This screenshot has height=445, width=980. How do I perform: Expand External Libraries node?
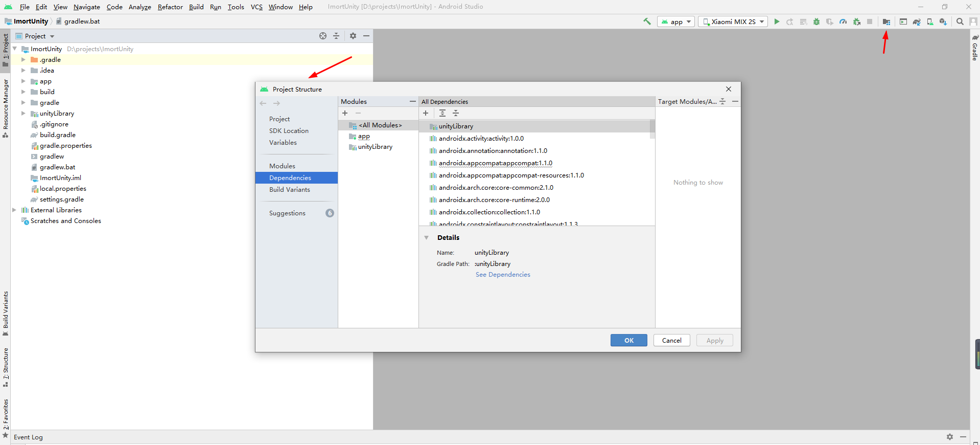(14, 210)
